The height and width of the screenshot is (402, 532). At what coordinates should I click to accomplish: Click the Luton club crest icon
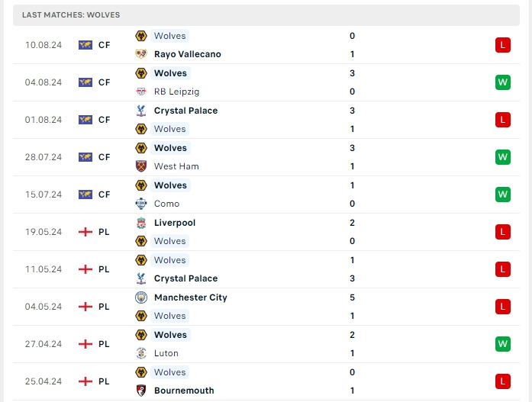tap(140, 353)
